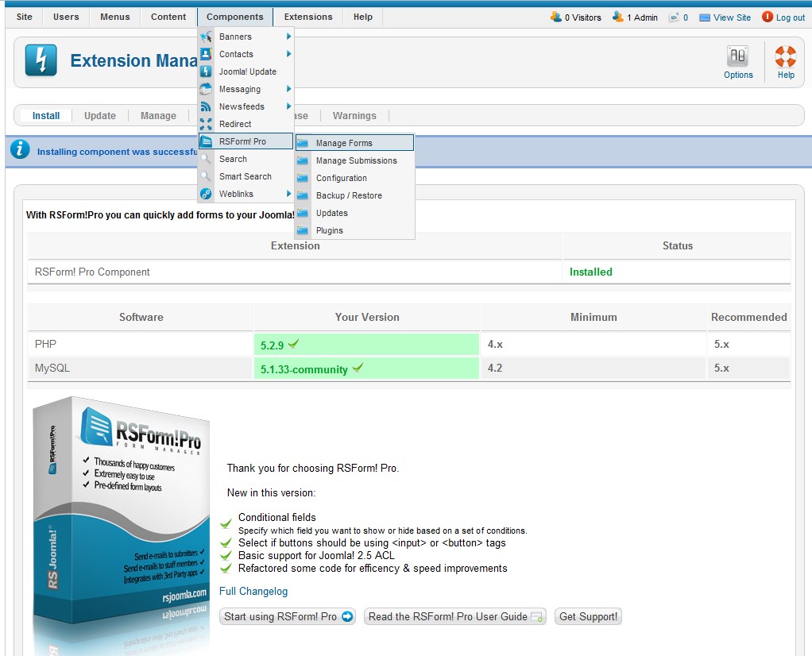Click the Newsfeeds RSS icon
Screen dimensions: 812x656
coord(206,106)
